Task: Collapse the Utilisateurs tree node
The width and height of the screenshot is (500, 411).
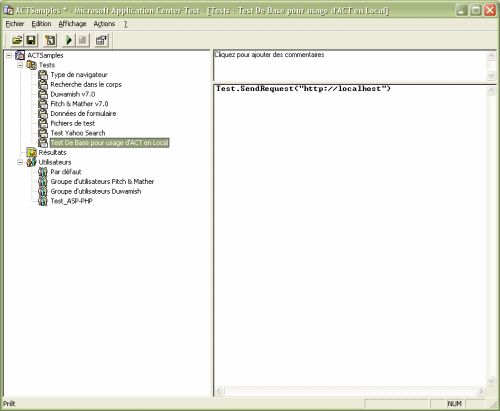Action: tap(20, 162)
